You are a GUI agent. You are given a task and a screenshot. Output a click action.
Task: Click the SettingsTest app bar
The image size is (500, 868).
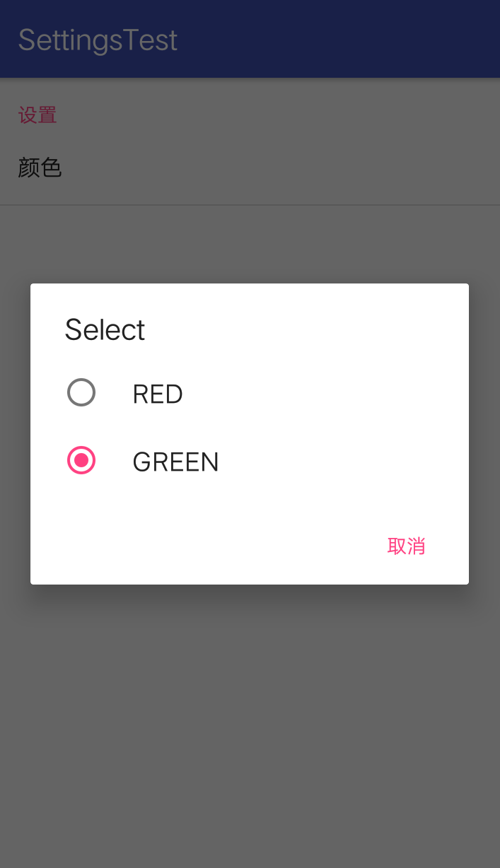click(x=250, y=38)
